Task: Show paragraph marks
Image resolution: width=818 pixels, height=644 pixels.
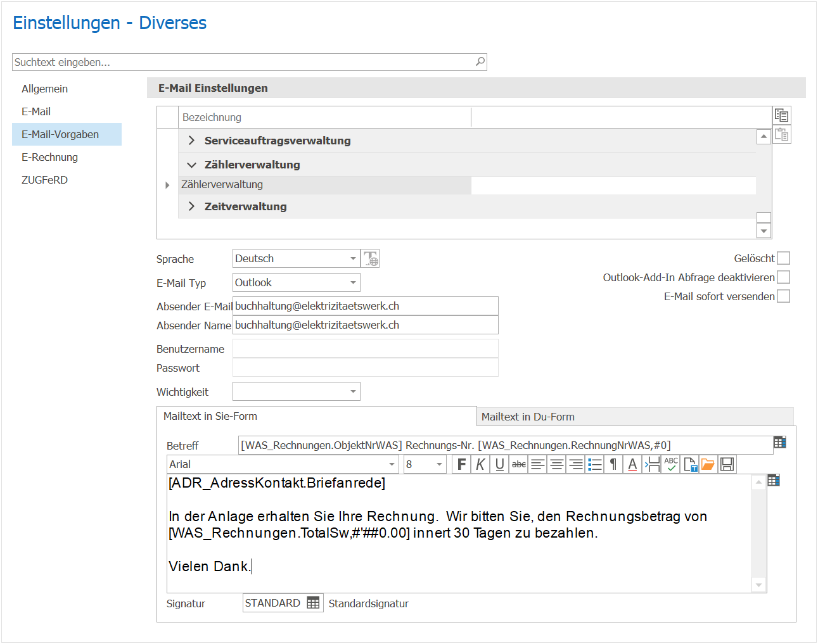Action: (x=613, y=464)
